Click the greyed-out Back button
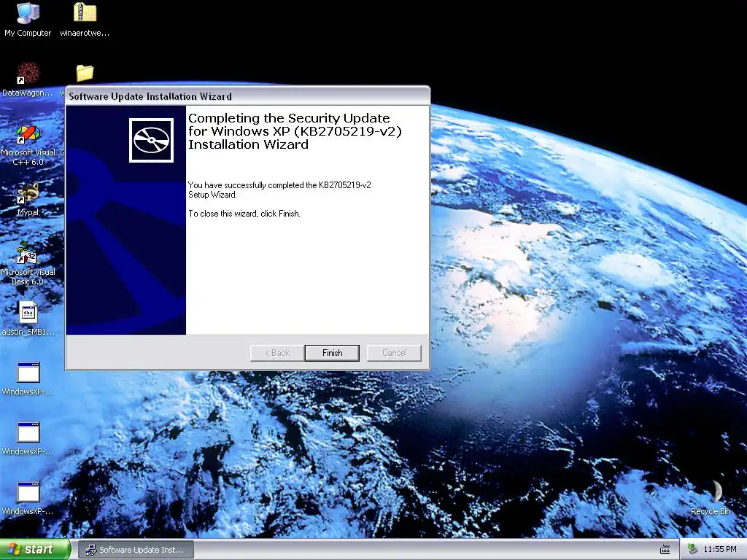This screenshot has width=747, height=560. point(276,353)
